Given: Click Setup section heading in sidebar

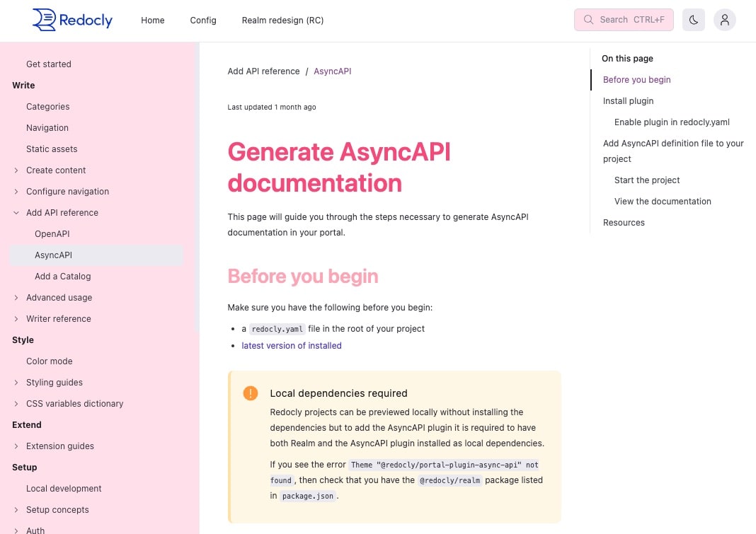Looking at the screenshot, I should (24, 467).
